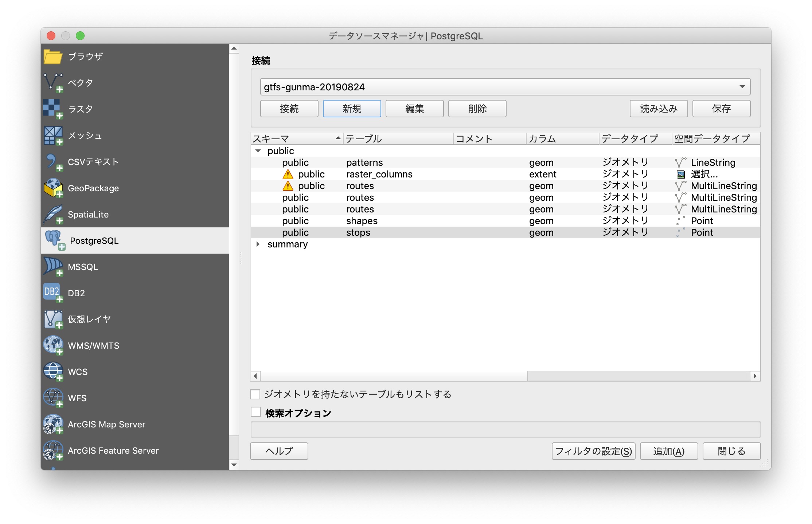
Task: Expand the summary schema entry
Action: click(x=258, y=244)
